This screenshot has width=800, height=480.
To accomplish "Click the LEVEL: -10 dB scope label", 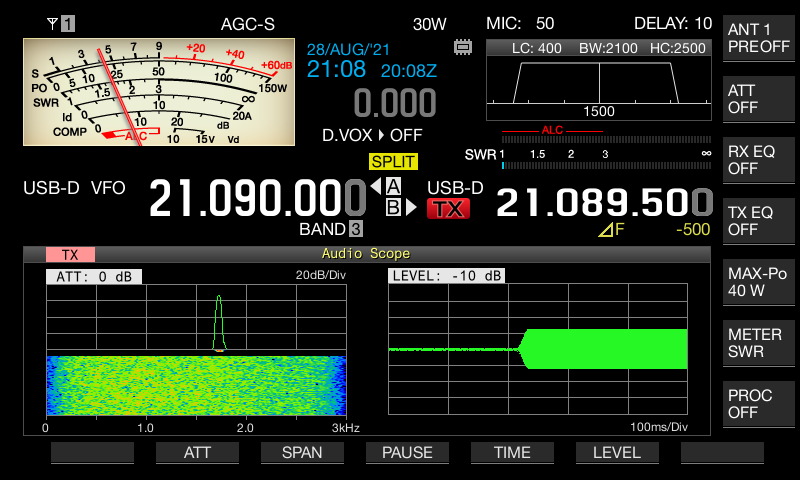I will [446, 276].
